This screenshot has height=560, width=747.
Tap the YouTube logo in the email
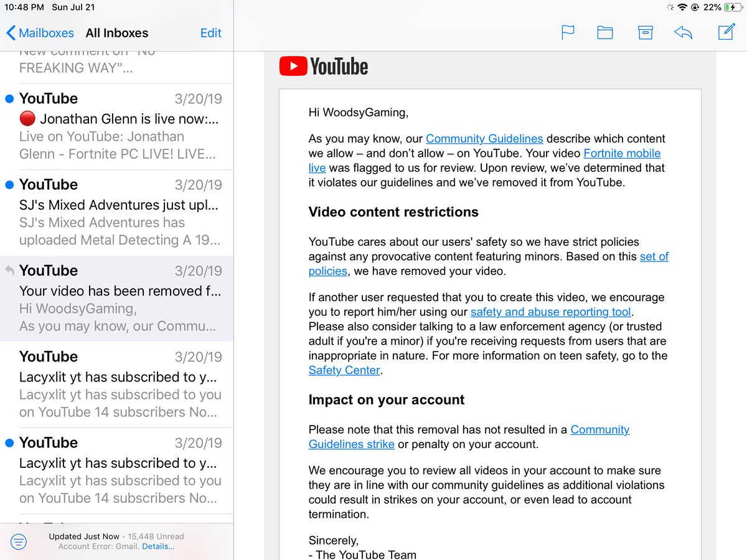point(324,67)
